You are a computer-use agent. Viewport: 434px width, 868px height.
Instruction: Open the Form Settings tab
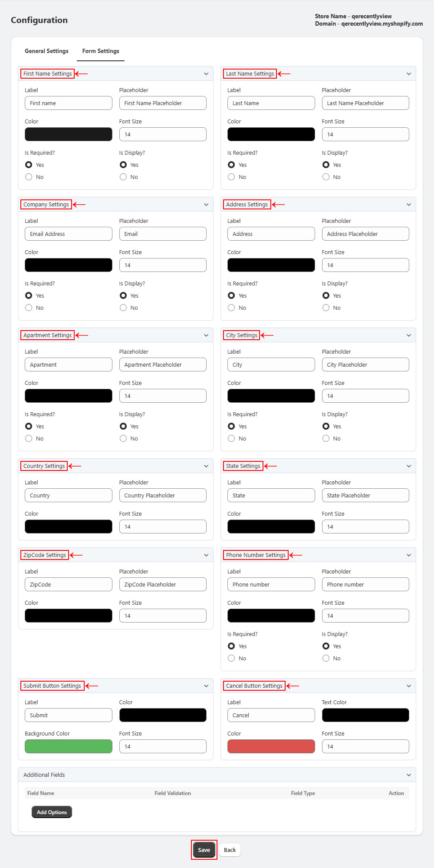coord(101,51)
